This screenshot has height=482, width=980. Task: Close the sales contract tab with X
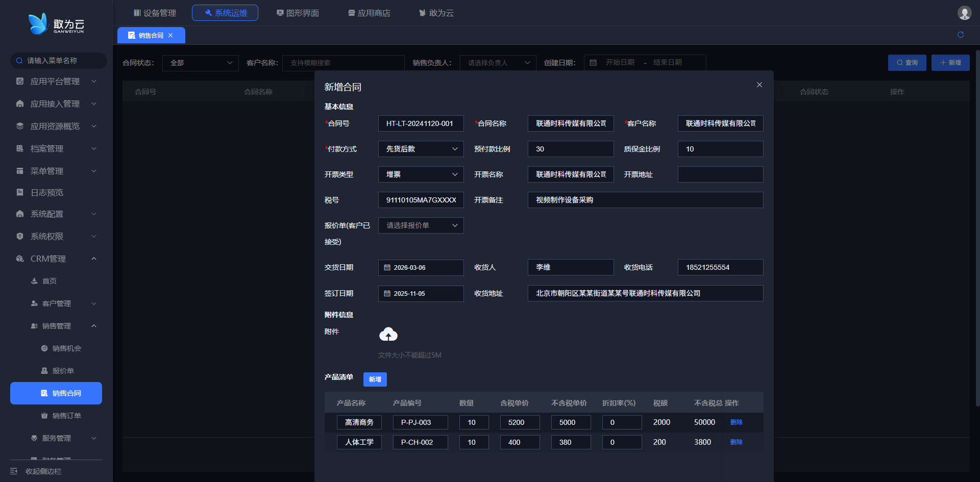coord(170,35)
